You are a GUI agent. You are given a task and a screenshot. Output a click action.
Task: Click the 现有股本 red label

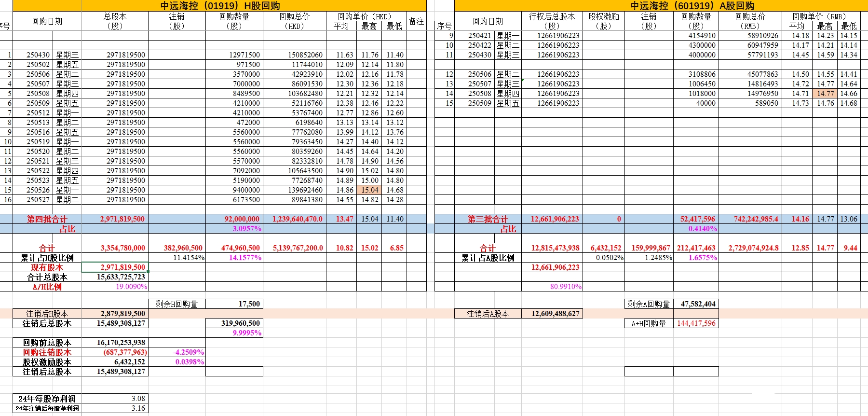(x=47, y=267)
